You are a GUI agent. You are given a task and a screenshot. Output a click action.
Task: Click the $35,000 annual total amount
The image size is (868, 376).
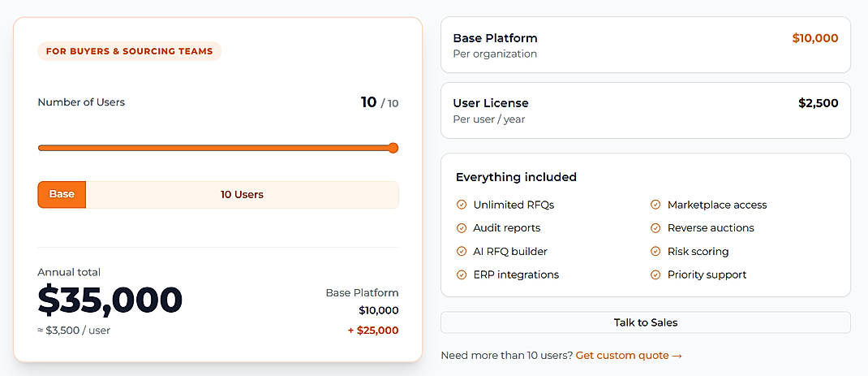pyautogui.click(x=110, y=300)
